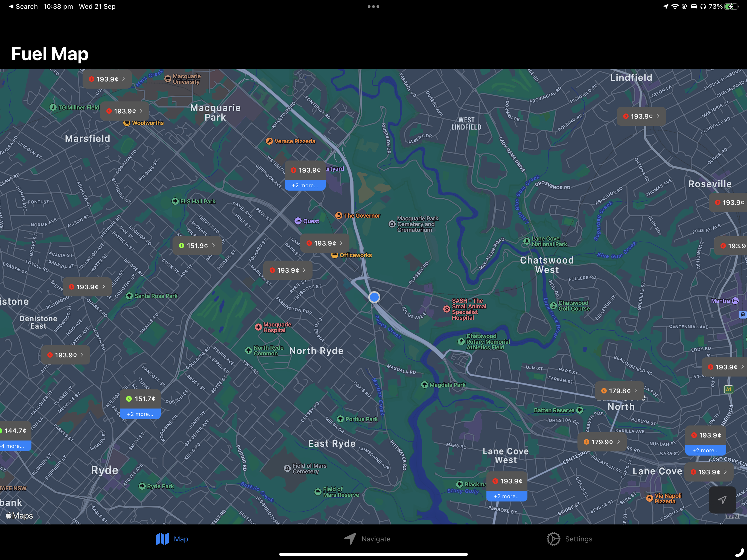Open the Legal link on map
Viewport: 747px width, 560px height.
(732, 517)
